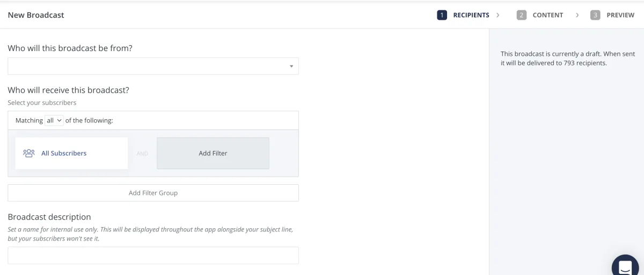Click the 'AND' connector label
This screenshot has height=275, width=644.
142,153
